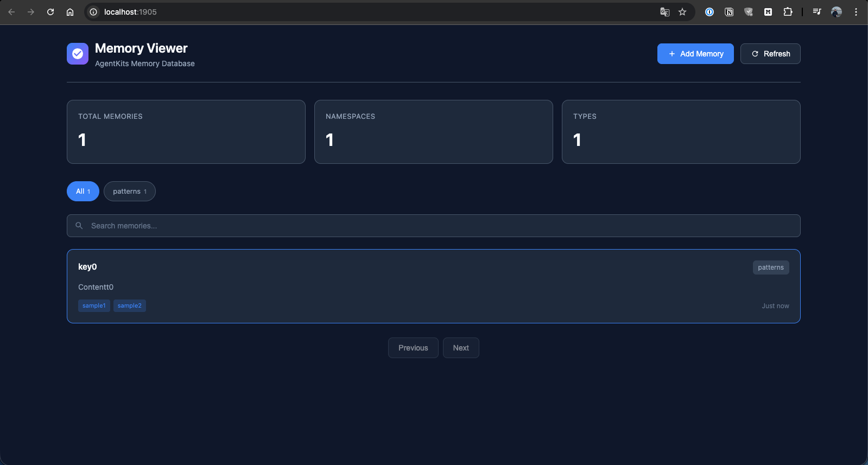The width and height of the screenshot is (868, 465).
Task: Open the 1Password extension icon
Action: (x=709, y=12)
